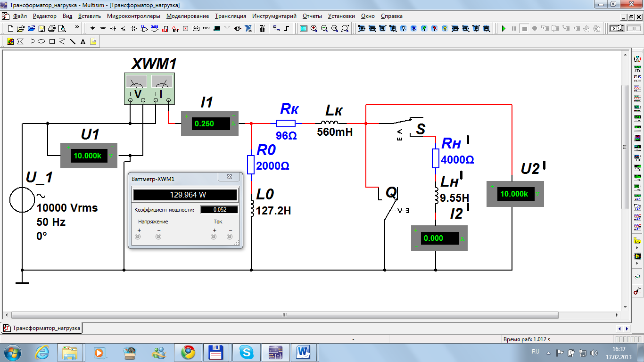Expand the measurement probe dropdown arrow

pyautogui.click(x=637, y=247)
